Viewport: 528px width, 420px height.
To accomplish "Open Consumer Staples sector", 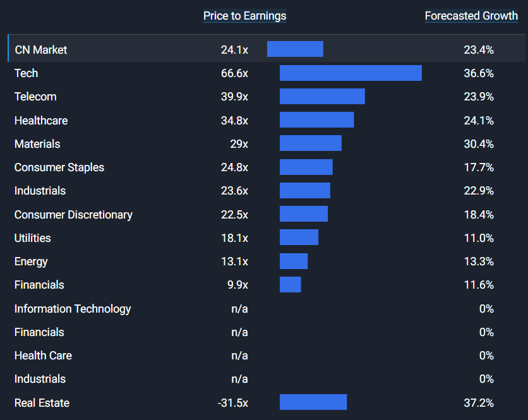I will click(59, 167).
